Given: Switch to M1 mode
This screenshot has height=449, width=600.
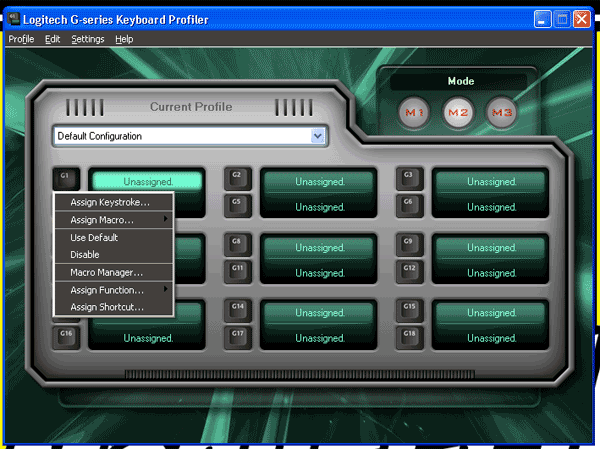Looking at the screenshot, I should tap(414, 113).
